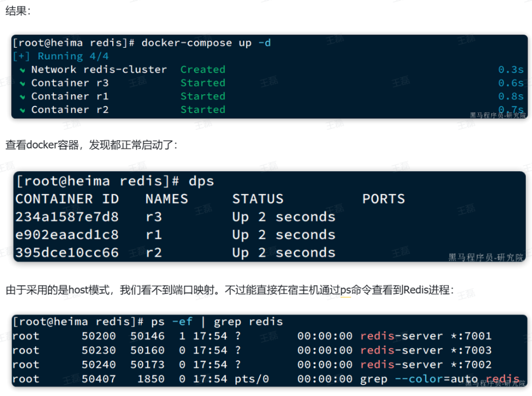The height and width of the screenshot is (396, 532).
Task: Click the "Created" status of redis-cluster network
Action: (203, 70)
